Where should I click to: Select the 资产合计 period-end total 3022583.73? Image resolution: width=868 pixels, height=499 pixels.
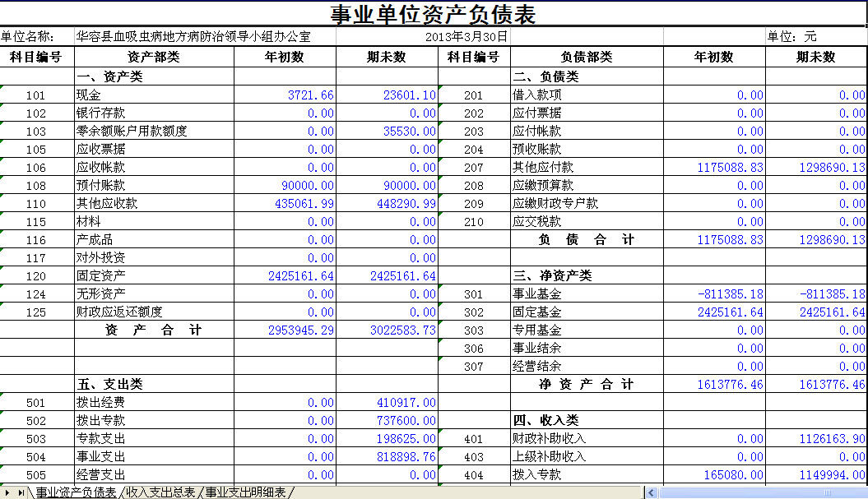(388, 330)
